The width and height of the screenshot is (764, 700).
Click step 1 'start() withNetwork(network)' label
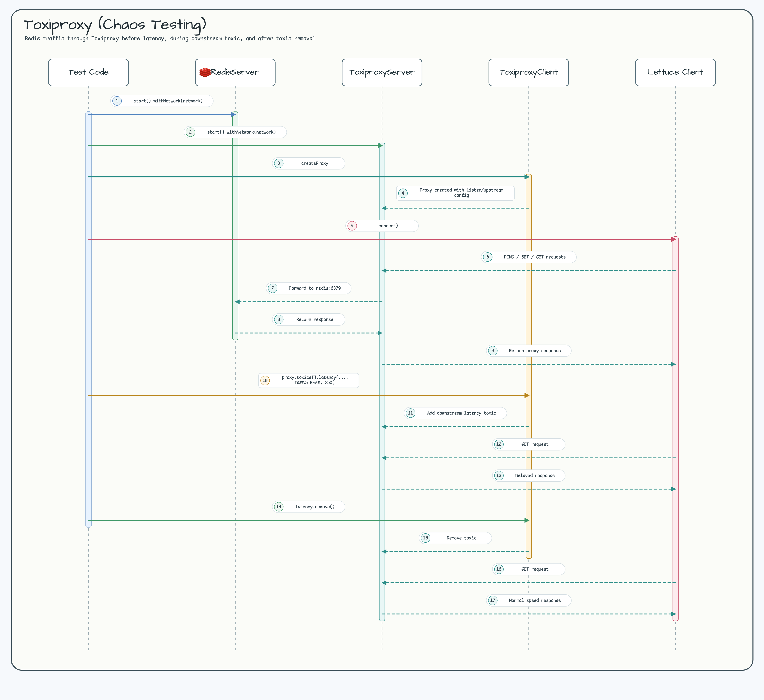(162, 101)
